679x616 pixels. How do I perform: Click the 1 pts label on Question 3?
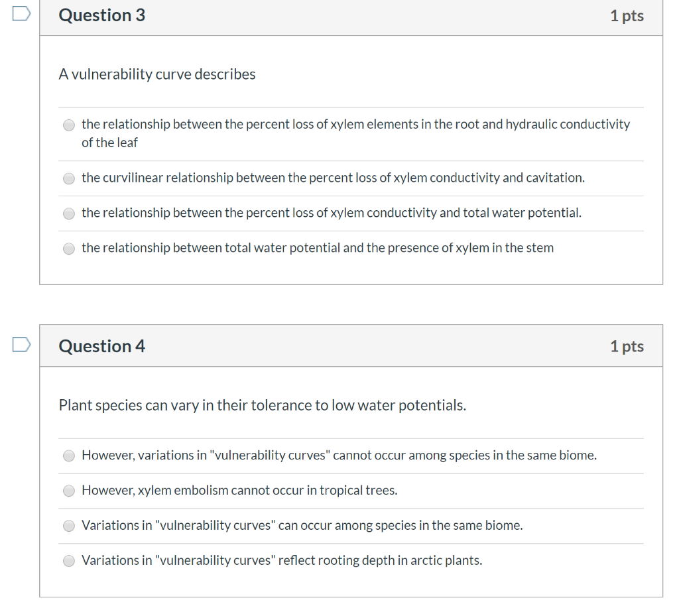(627, 15)
